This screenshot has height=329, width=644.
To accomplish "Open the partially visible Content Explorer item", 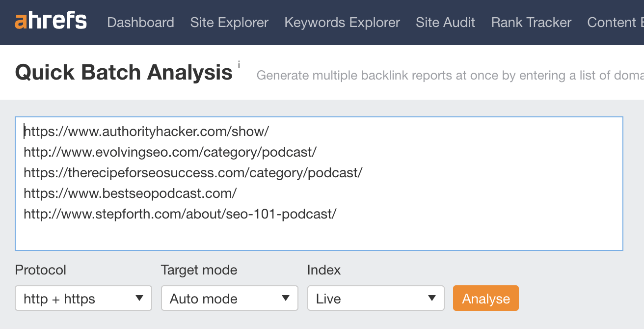I will (615, 23).
